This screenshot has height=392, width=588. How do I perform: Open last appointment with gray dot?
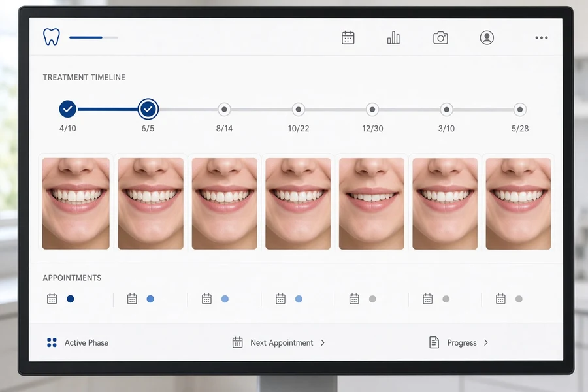click(509, 299)
